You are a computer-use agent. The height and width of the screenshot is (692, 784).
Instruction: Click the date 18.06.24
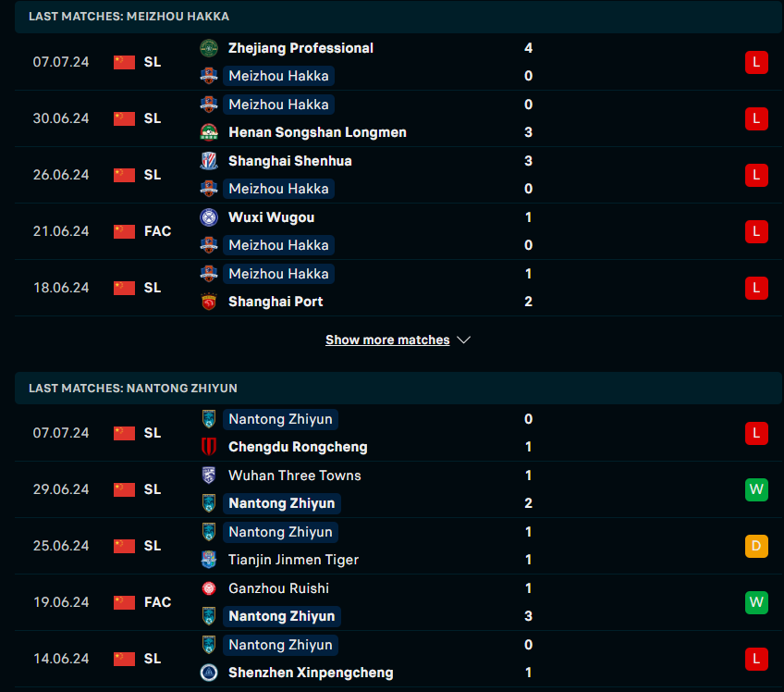coord(61,289)
